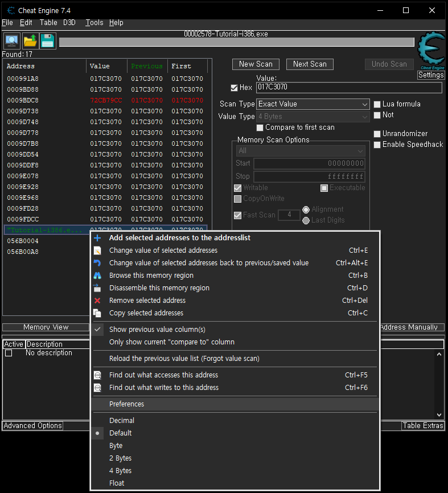
Task: Toggle the Active checkbox for No description entry
Action: pos(9,353)
